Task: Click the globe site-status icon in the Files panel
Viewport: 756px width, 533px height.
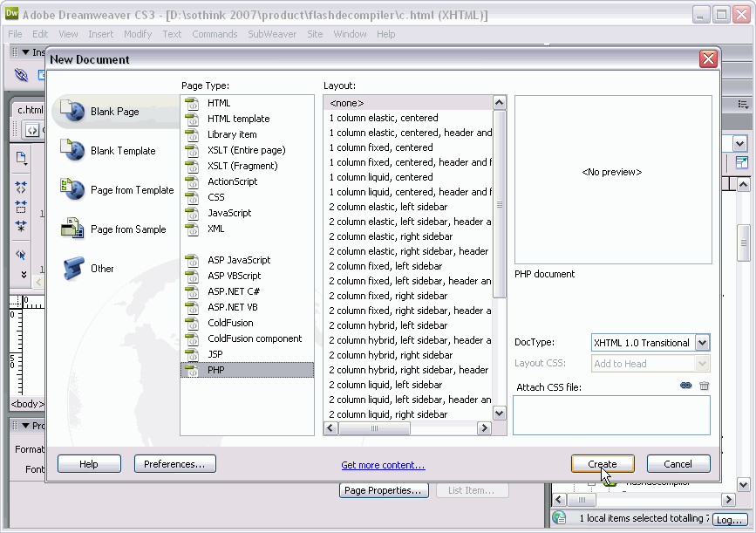Action: 559,518
